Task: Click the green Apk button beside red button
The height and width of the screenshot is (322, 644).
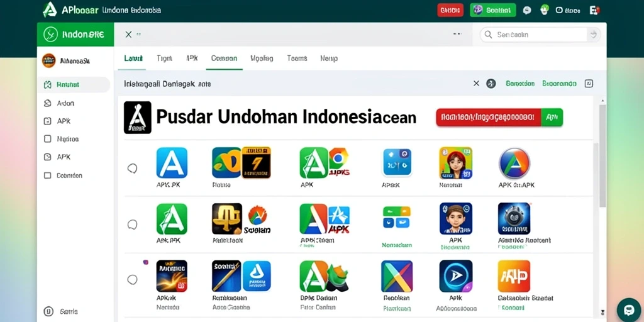Action: point(552,118)
